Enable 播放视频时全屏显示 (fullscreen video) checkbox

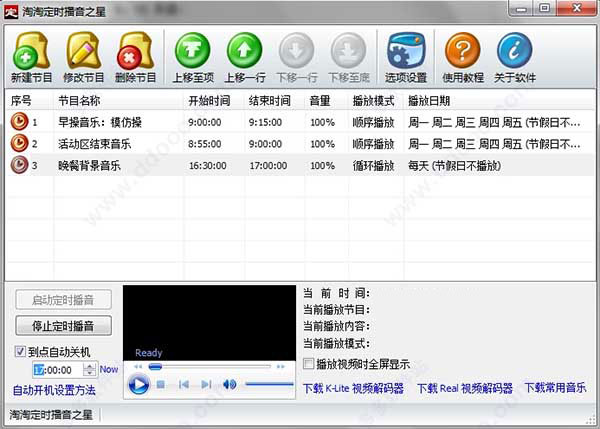309,365
